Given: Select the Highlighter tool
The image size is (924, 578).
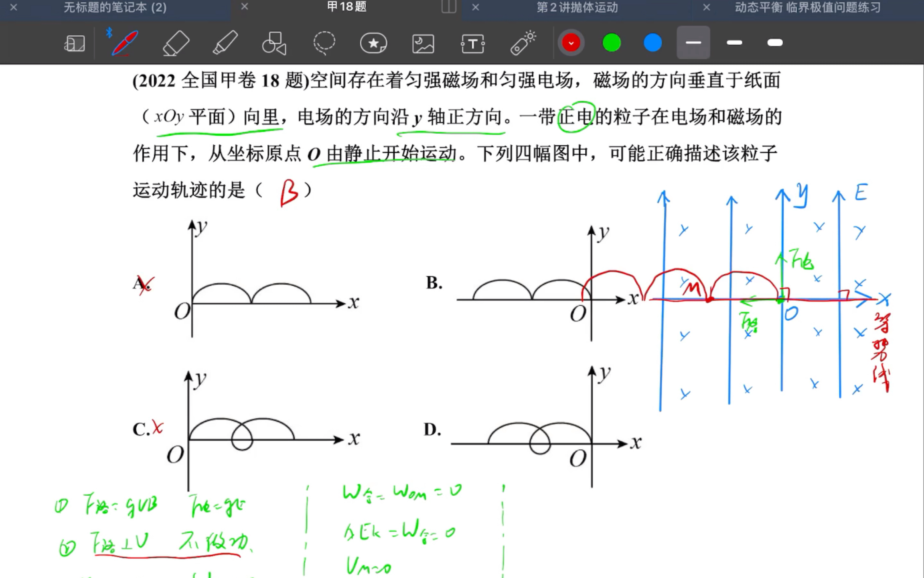Looking at the screenshot, I should 225,43.
